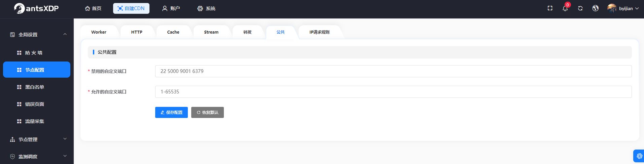Viewport: 644px width, 164px height.
Task: Switch to the Cache tab
Action: pyautogui.click(x=173, y=32)
